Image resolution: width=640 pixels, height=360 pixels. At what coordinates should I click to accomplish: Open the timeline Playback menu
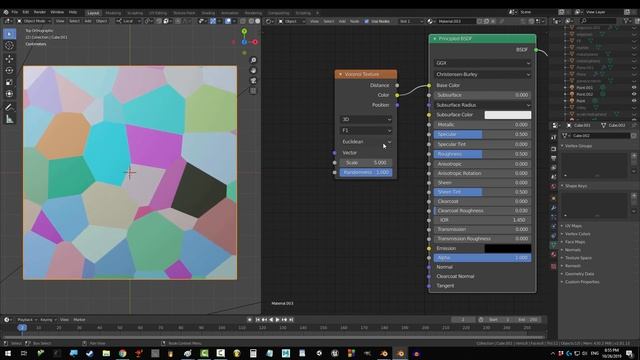(27, 320)
